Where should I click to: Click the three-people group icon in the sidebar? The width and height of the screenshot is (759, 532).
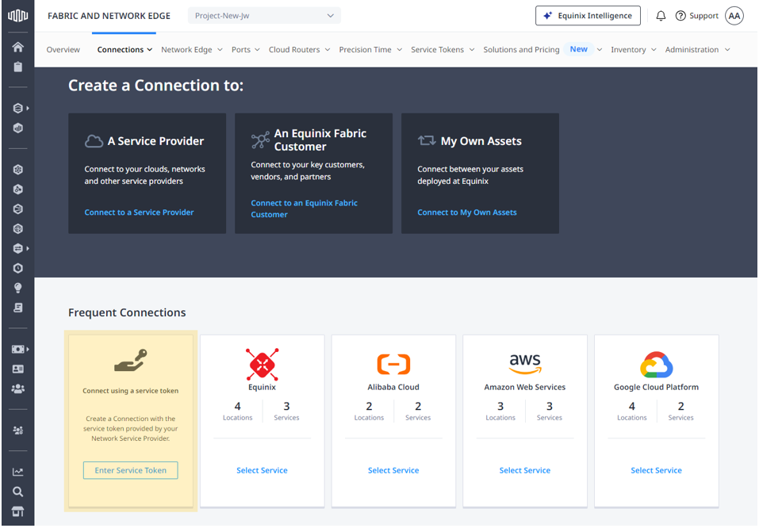click(x=17, y=388)
